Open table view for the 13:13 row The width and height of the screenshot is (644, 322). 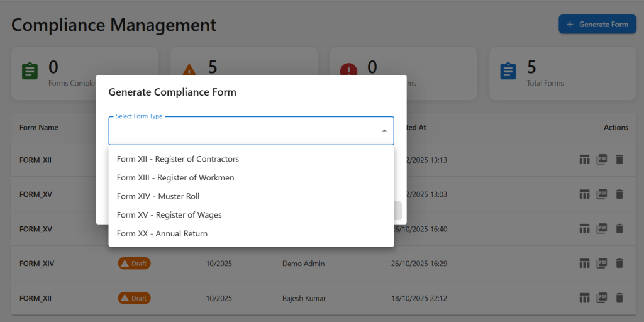[x=584, y=160]
